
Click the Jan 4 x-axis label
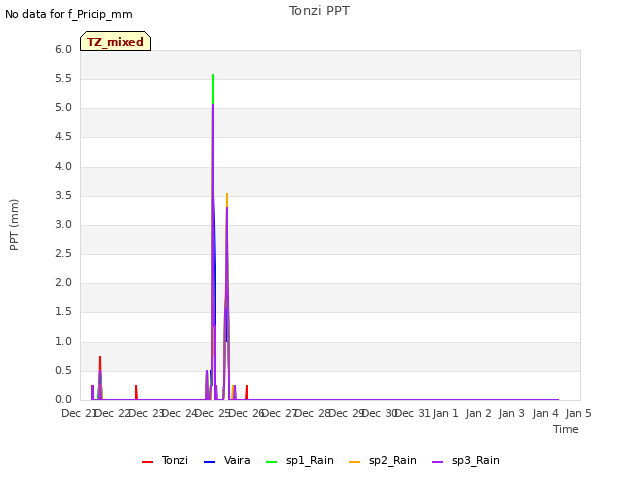(x=545, y=413)
